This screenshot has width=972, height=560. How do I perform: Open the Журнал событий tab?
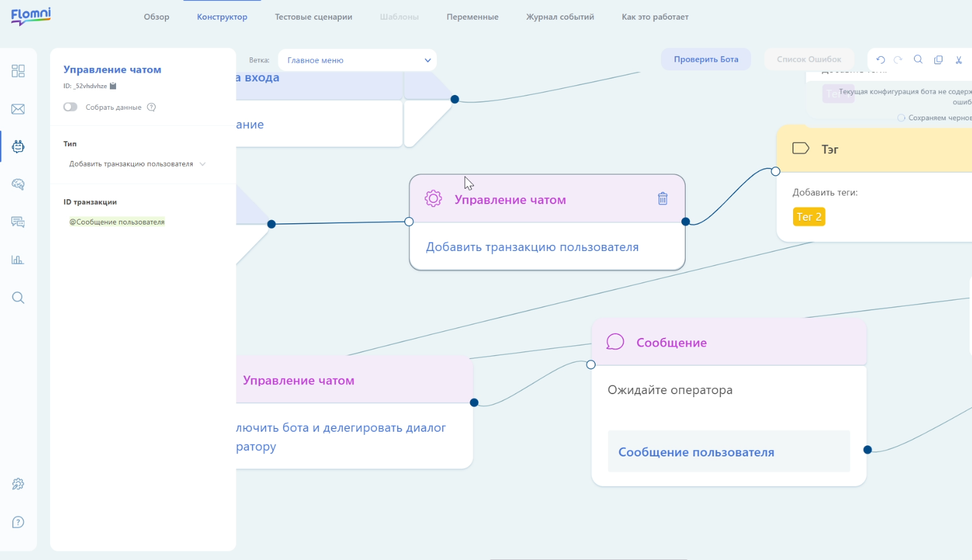560,17
